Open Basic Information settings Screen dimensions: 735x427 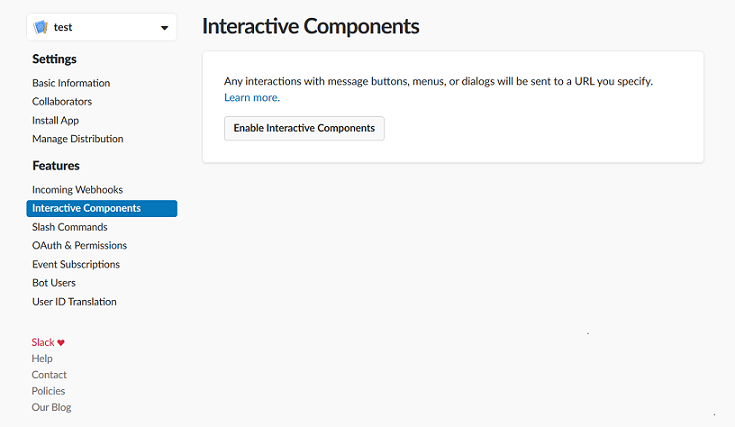pyautogui.click(x=71, y=83)
